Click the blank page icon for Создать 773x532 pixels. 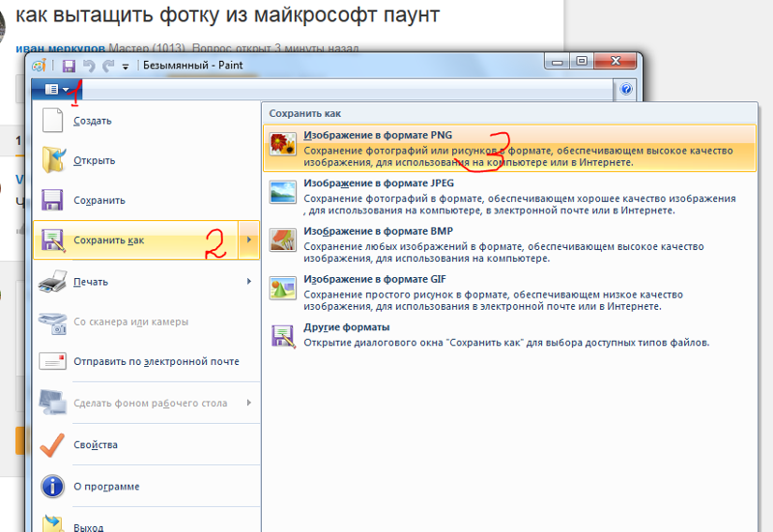(x=52, y=120)
